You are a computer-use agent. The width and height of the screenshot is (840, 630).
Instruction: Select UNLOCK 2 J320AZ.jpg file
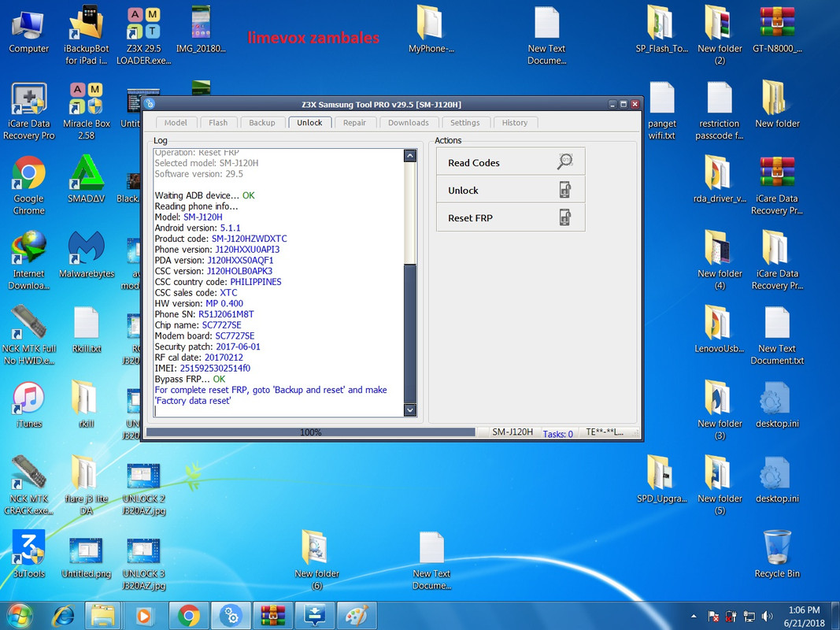click(x=143, y=488)
